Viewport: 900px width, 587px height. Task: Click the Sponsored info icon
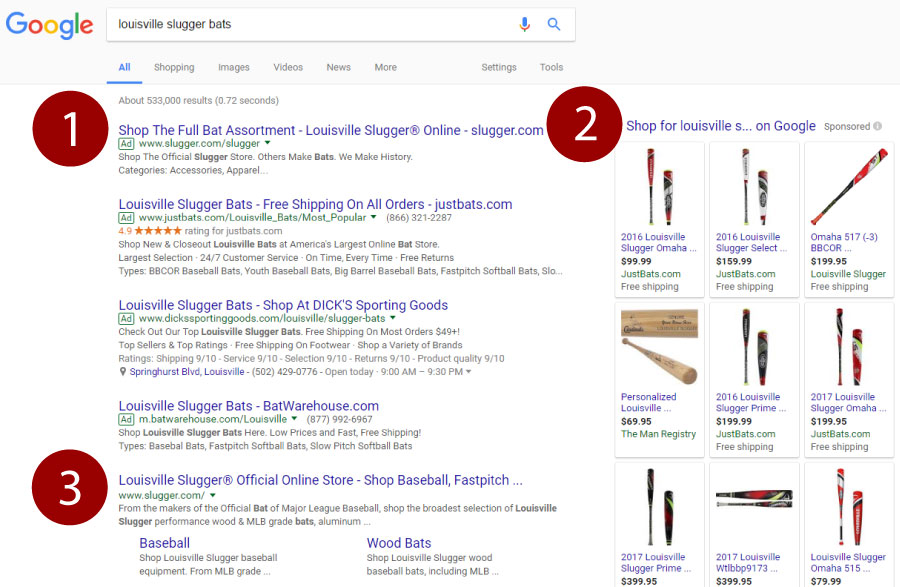point(878,126)
